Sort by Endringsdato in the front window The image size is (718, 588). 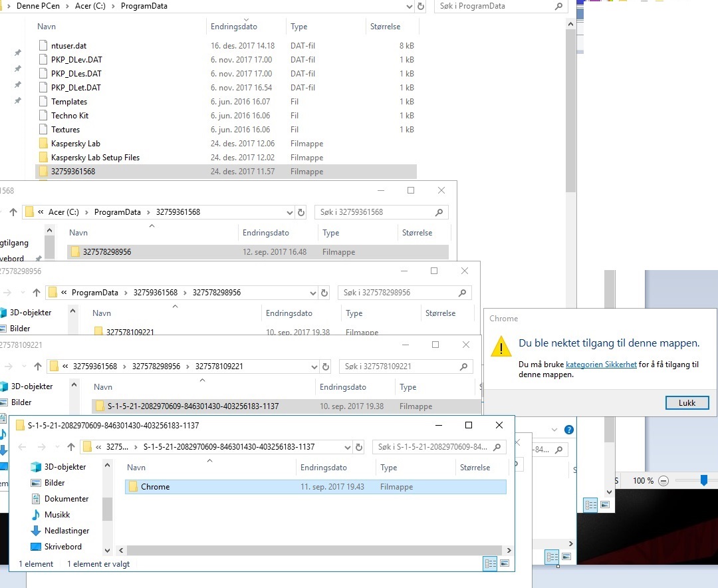point(323,468)
